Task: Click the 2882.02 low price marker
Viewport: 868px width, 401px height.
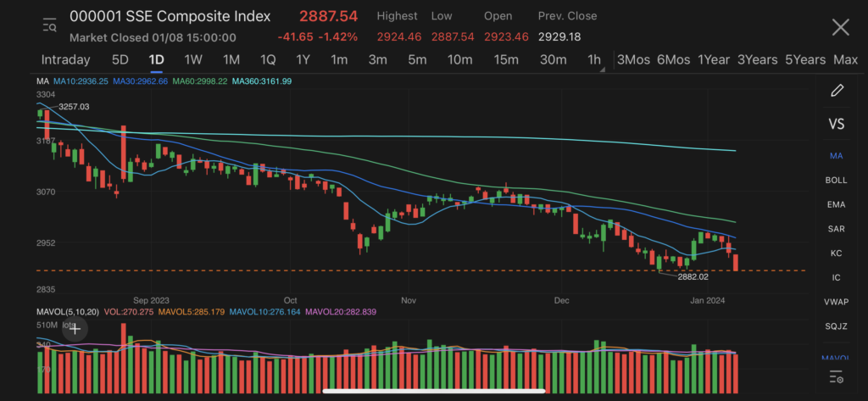Action: (693, 276)
